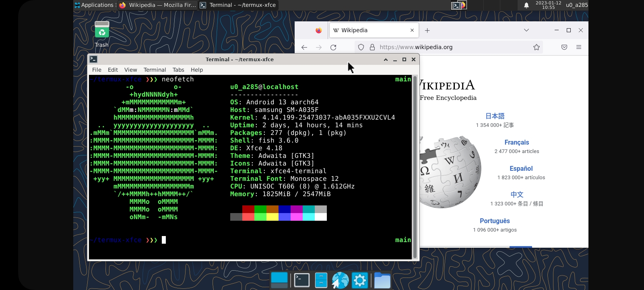Viewport: 644px width, 290px height.
Task: Click the 'Host: samsung SM-A035F' line
Action: [274, 110]
